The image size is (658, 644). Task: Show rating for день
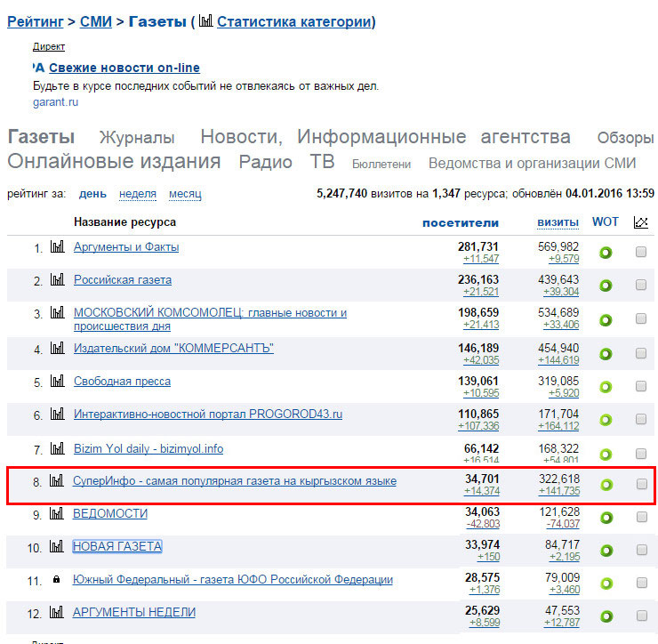pos(92,194)
